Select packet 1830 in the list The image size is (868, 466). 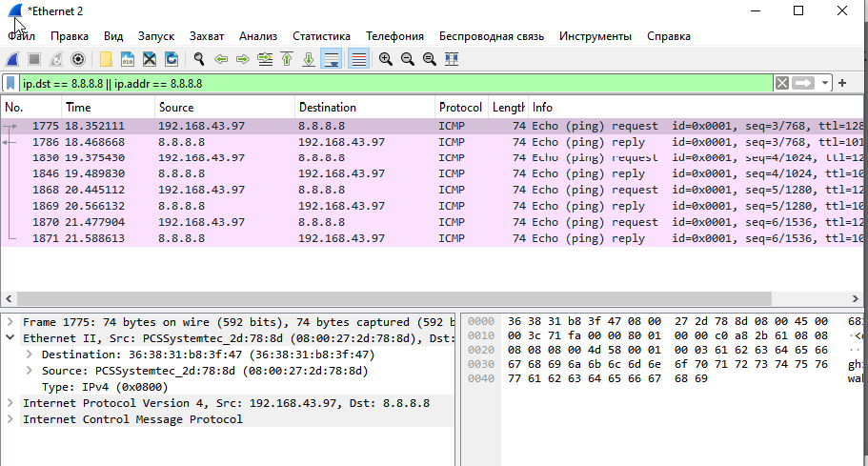click(x=432, y=158)
